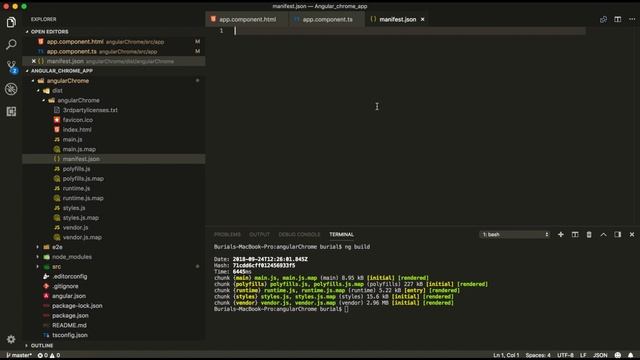Click the master branch indicator
The image size is (640, 360).
pos(19,355)
